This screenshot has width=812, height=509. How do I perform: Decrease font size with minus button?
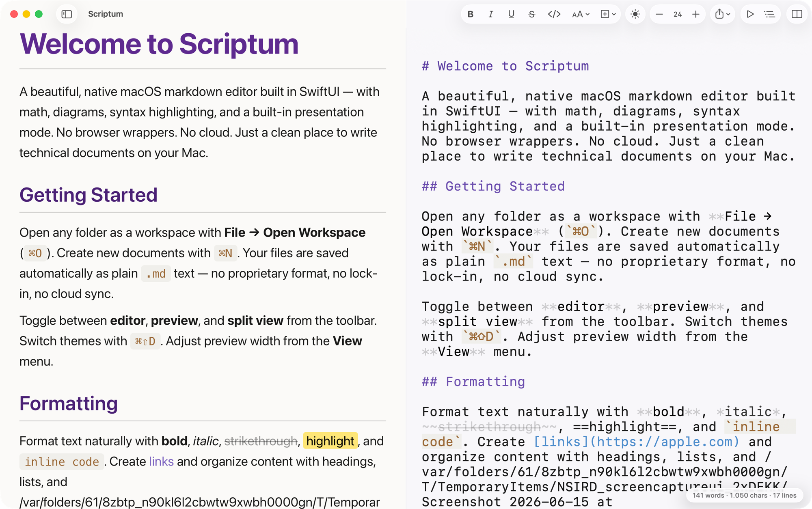tap(659, 14)
